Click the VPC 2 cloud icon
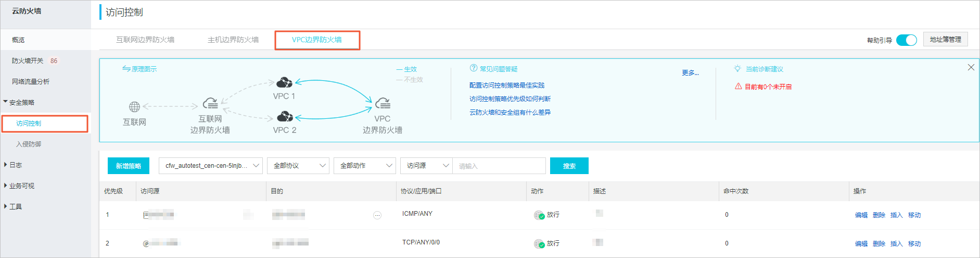 (285, 116)
